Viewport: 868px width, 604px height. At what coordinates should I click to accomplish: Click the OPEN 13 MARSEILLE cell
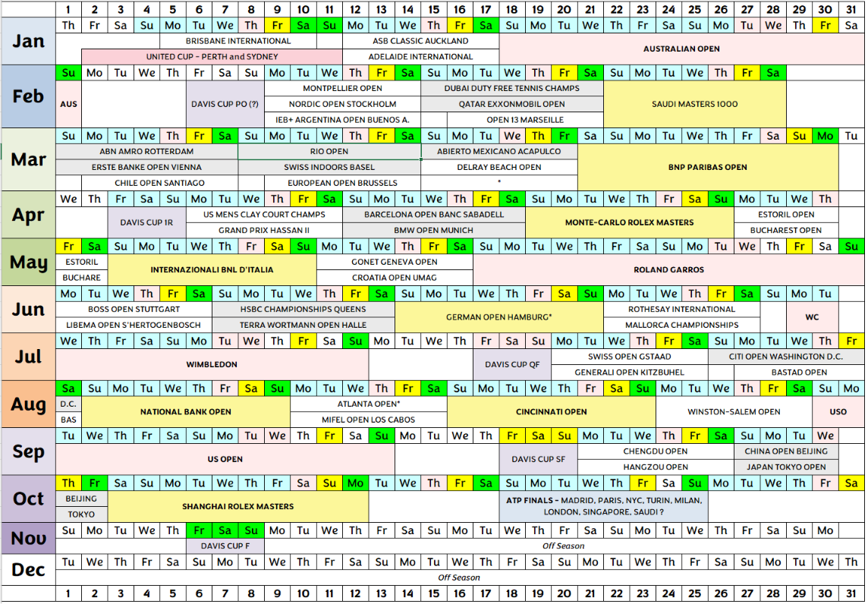(x=525, y=120)
